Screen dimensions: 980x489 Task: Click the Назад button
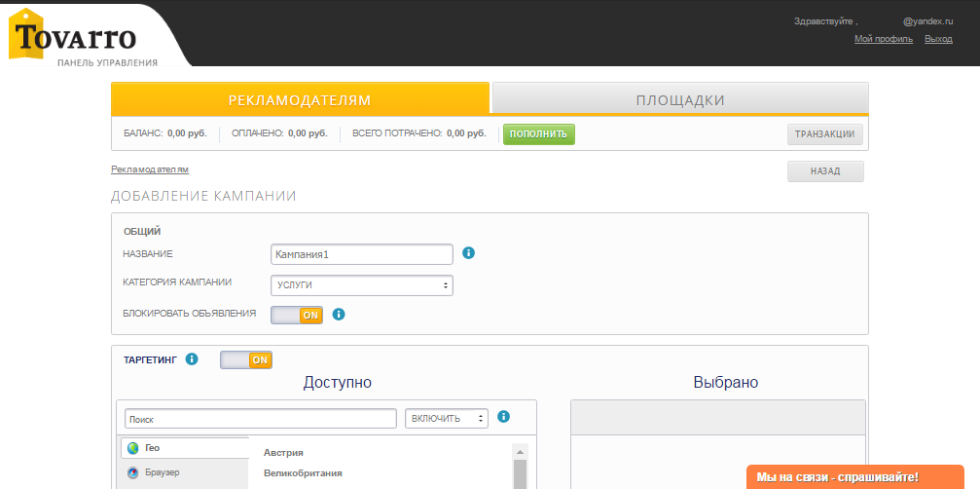[x=825, y=171]
